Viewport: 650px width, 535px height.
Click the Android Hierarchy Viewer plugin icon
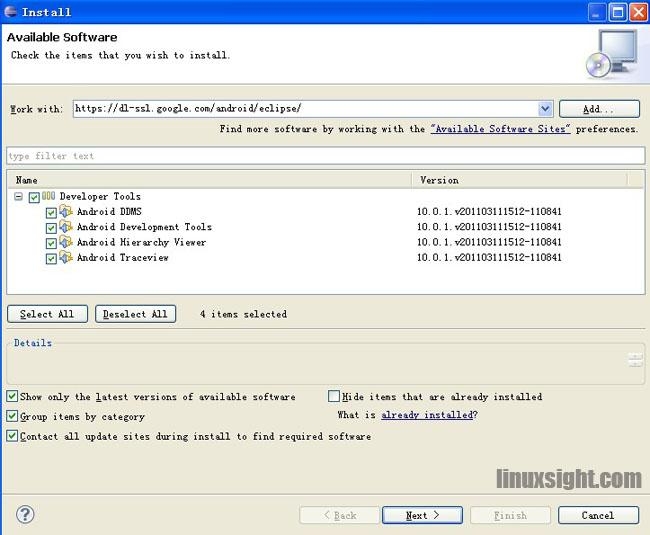[66, 242]
